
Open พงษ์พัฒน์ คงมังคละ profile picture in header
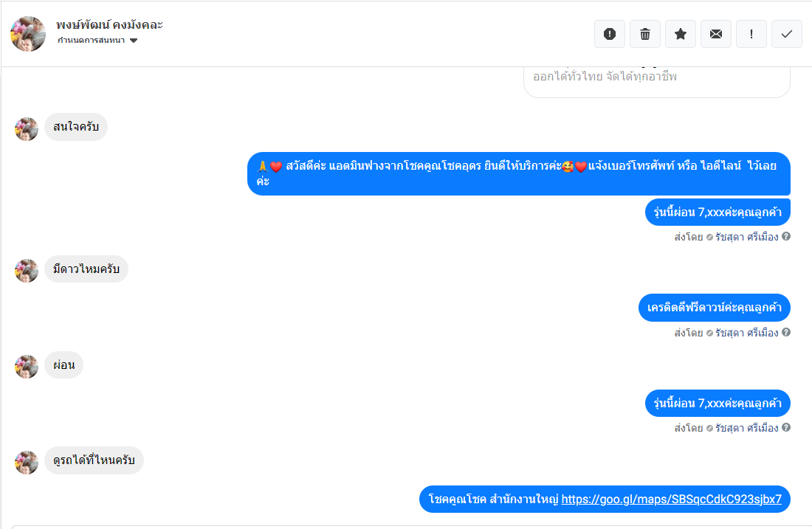[28, 34]
